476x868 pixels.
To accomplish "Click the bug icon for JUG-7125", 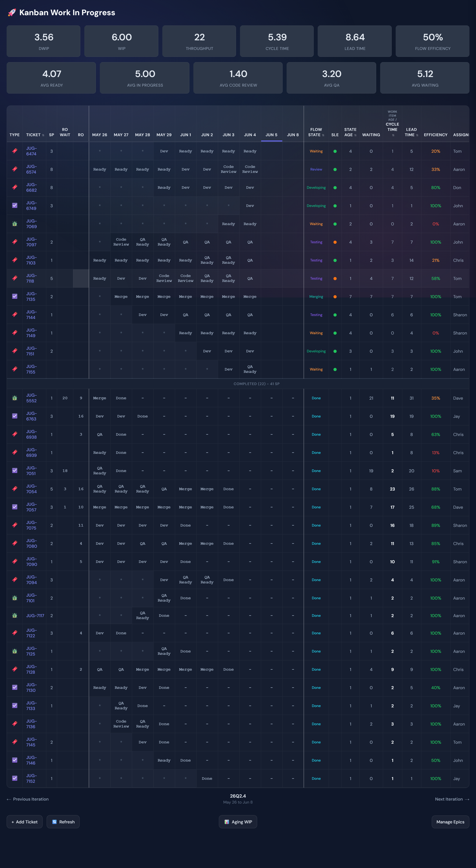I will point(15,651).
